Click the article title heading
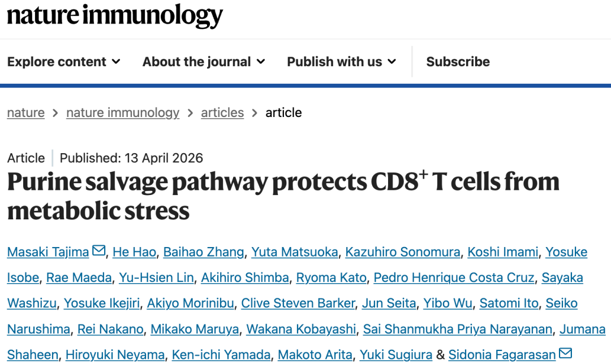 [x=283, y=196]
